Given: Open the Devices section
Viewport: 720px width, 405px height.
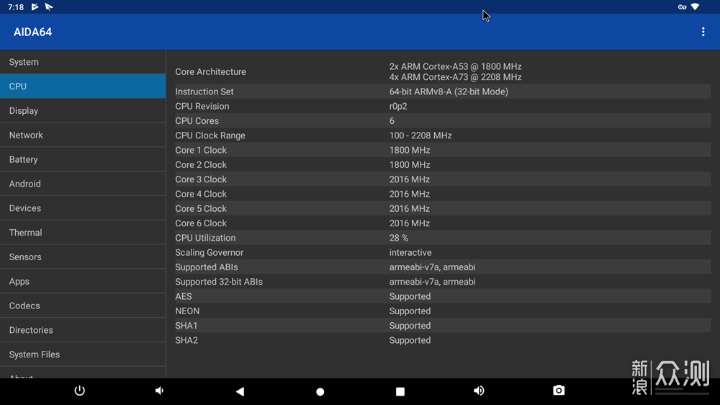Looking at the screenshot, I should (82, 208).
